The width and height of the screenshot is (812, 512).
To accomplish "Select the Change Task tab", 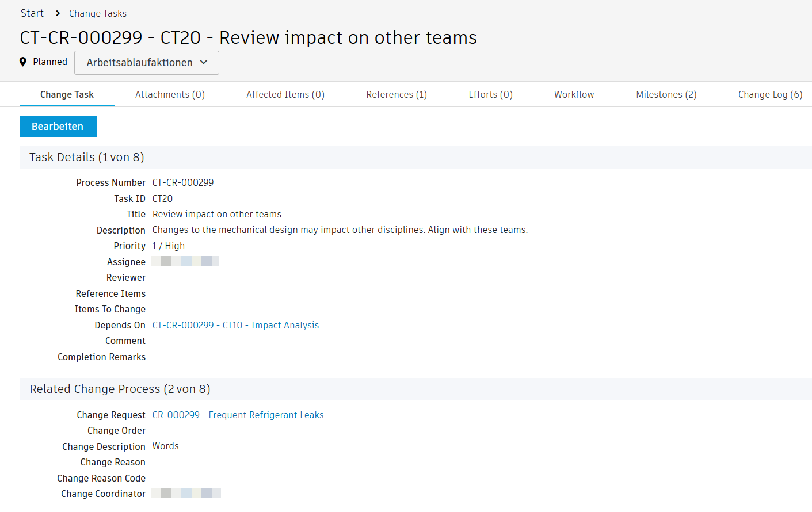I will pos(67,95).
